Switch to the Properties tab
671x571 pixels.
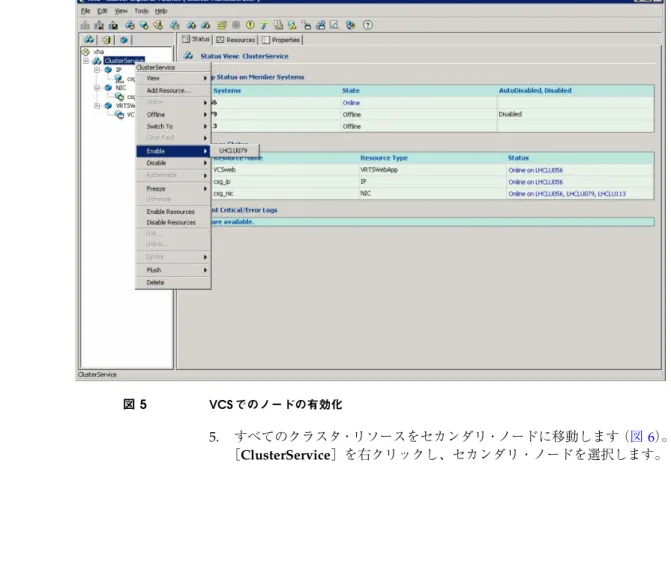coord(281,40)
